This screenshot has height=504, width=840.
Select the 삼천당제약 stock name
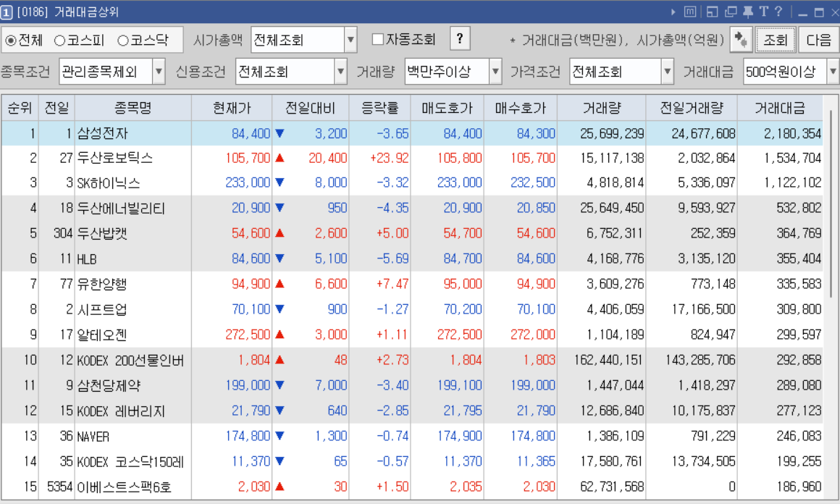(108, 386)
